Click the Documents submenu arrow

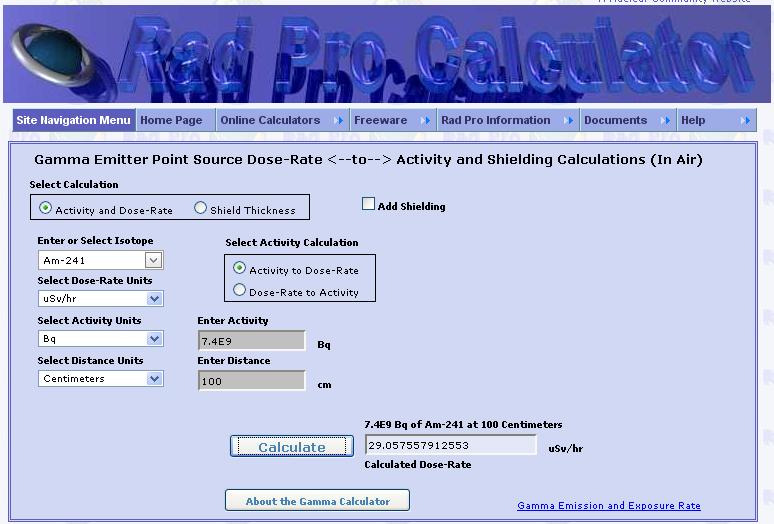[x=665, y=120]
